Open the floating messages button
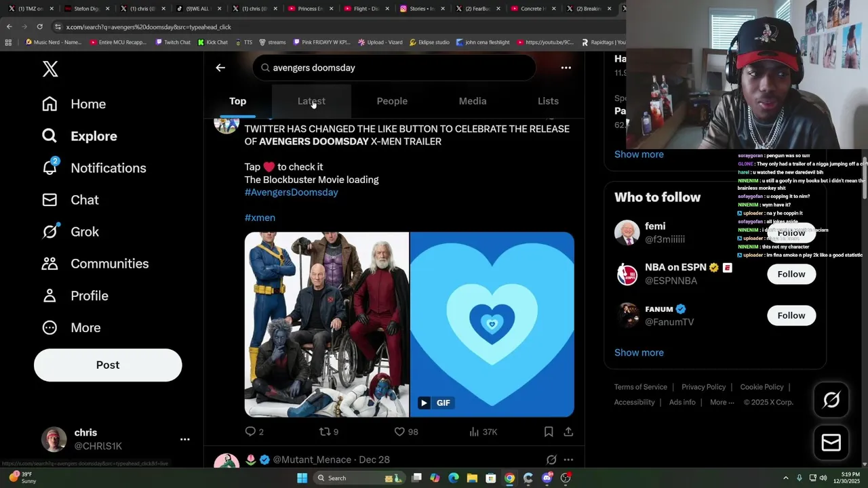 click(x=831, y=443)
